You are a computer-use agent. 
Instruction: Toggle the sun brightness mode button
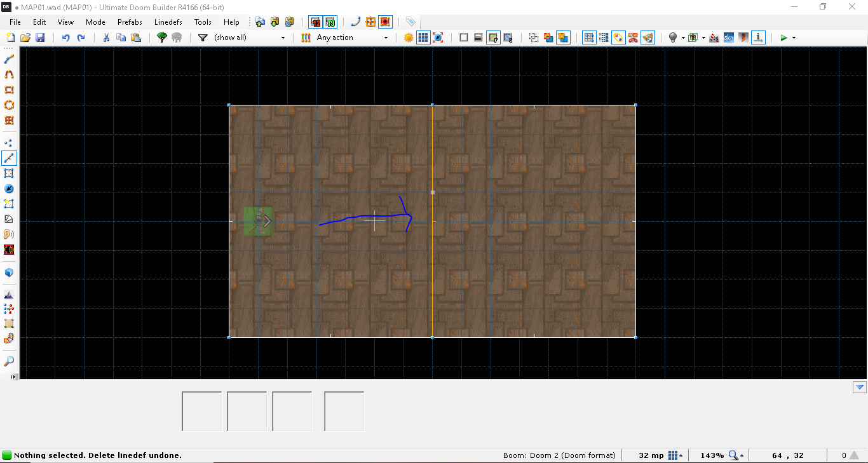tap(409, 37)
